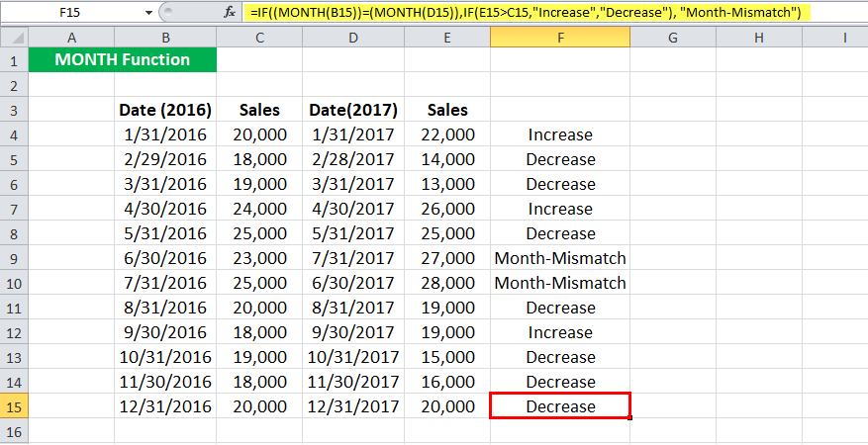Click the 'Decrease' result in row 15
The width and height of the screenshot is (868, 445).
(560, 406)
